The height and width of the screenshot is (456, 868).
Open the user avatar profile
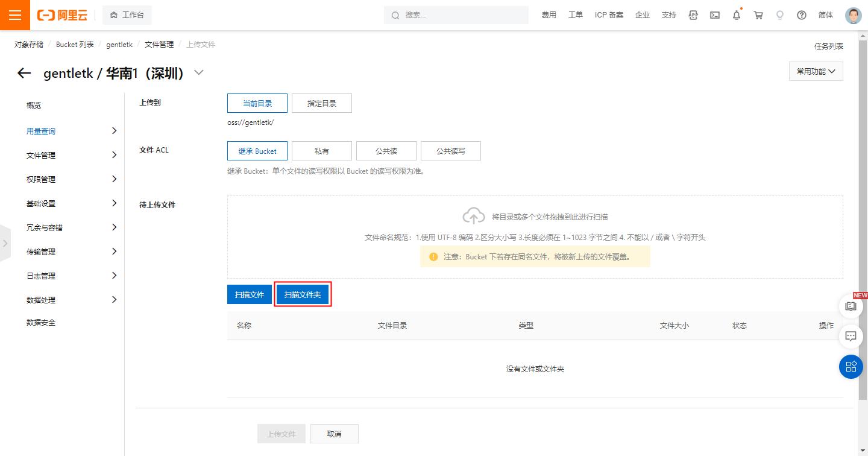853,15
